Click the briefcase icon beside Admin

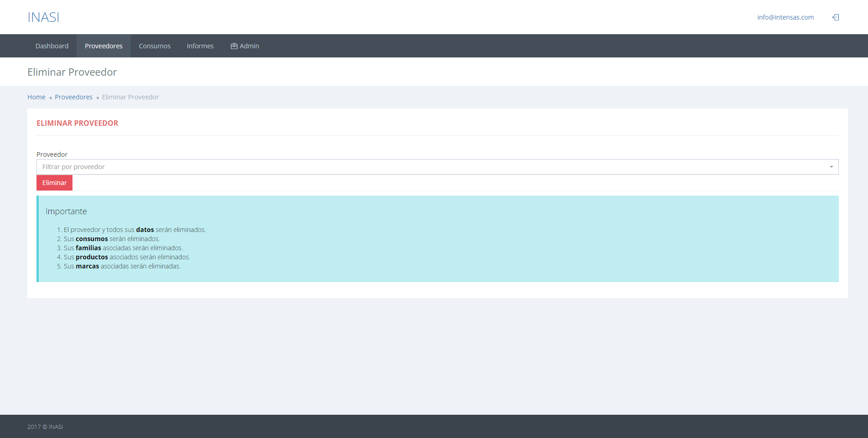[x=234, y=46]
